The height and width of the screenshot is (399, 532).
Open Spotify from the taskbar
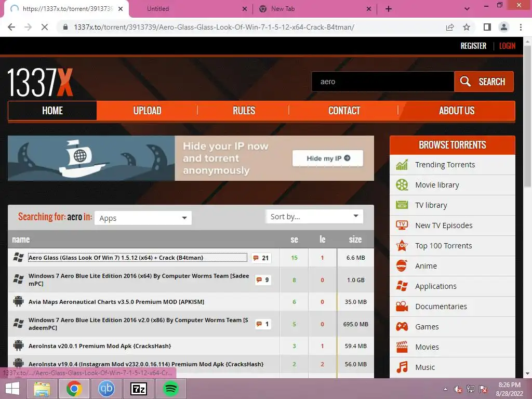[x=170, y=389]
